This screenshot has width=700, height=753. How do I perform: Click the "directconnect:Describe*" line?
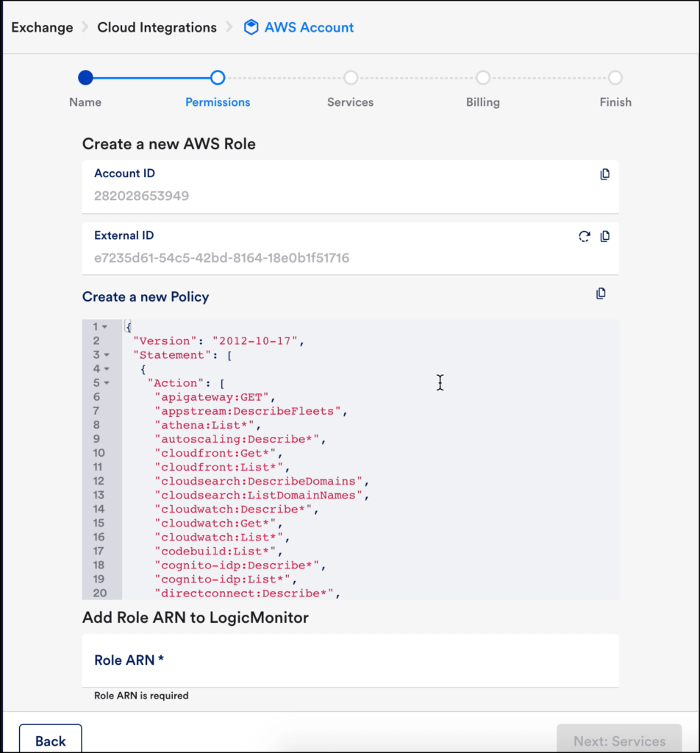point(247,593)
